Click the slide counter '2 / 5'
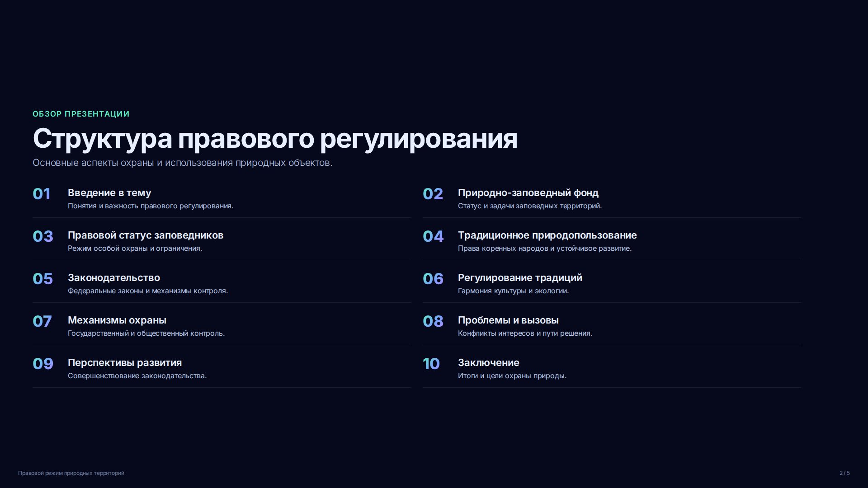The image size is (868, 488). point(844,473)
